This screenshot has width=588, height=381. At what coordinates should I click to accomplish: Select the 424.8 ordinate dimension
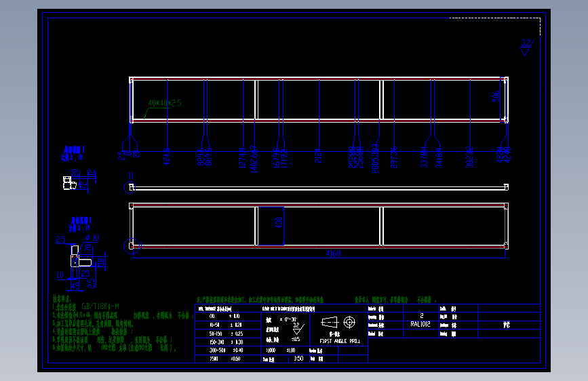coord(167,157)
